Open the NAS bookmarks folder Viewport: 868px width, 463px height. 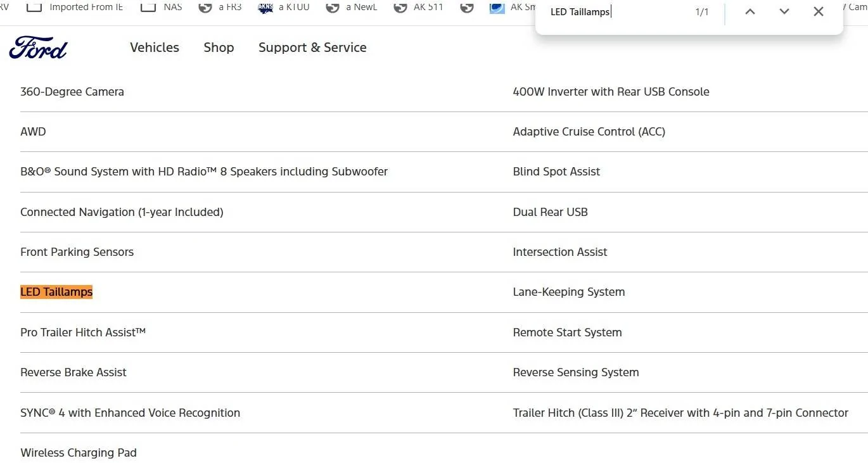click(161, 7)
